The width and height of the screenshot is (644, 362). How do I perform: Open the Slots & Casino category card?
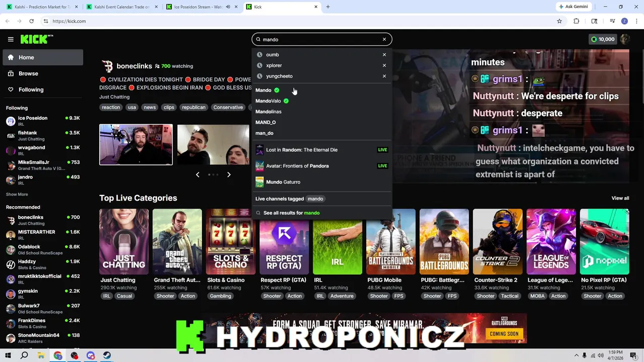(230, 242)
